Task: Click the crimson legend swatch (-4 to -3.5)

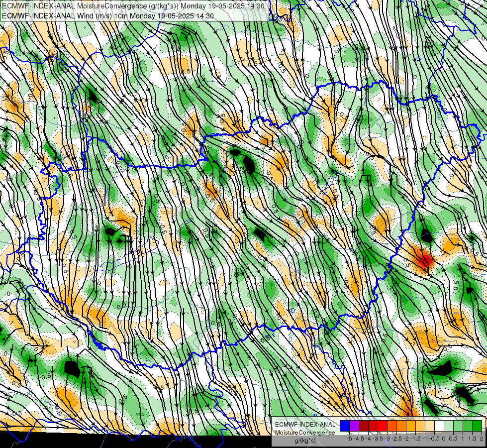Action: point(373,426)
